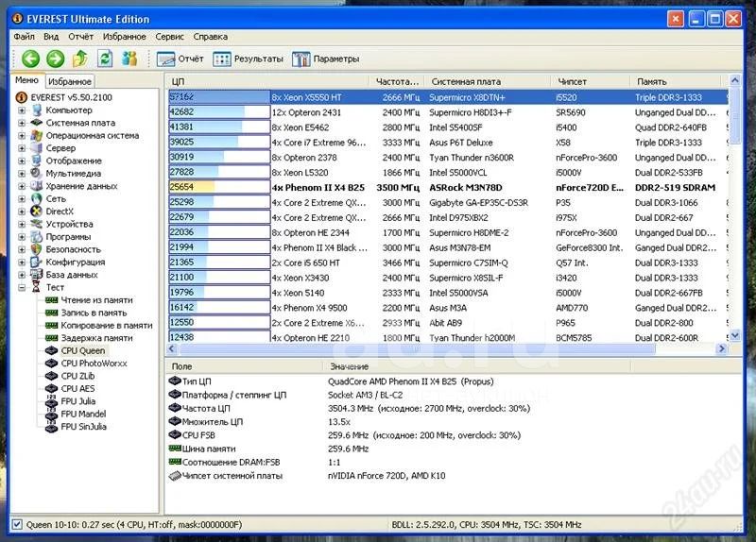Select Задержка памяти latency test icon
Screen dimensions: 756x542
[52, 338]
